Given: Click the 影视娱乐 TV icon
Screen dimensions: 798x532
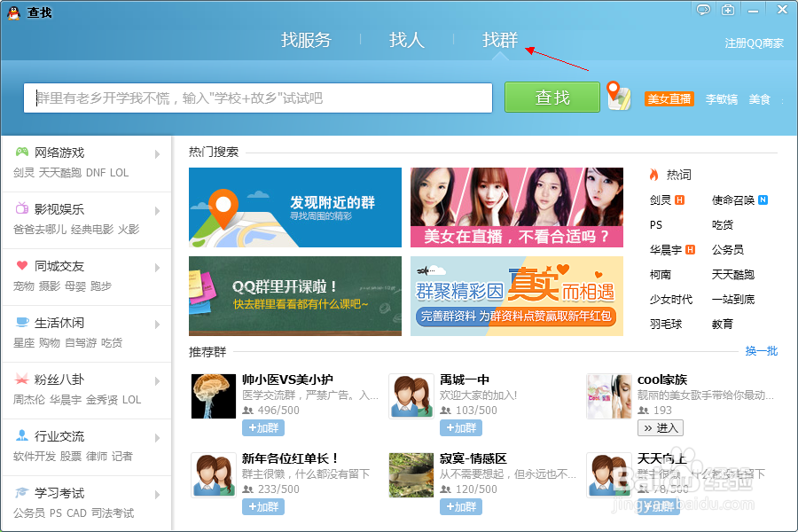Looking at the screenshot, I should pos(22,208).
